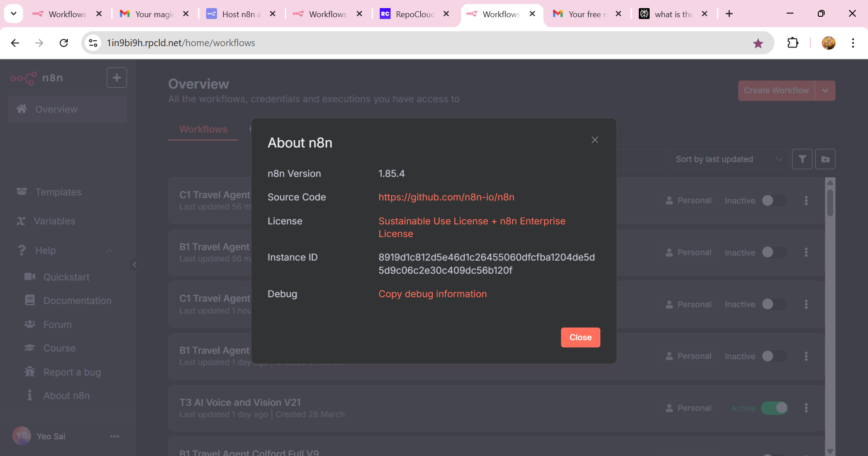868x456 pixels.
Task: Click the bookmark star icon
Action: point(758,43)
